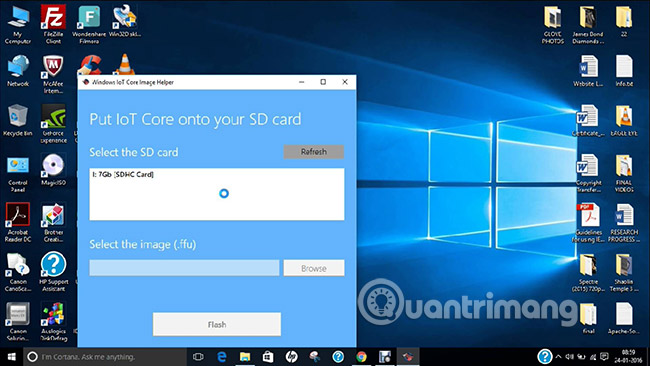The image size is (650, 366).
Task: Open Brother Creative desktop shortcut
Action: point(53,222)
